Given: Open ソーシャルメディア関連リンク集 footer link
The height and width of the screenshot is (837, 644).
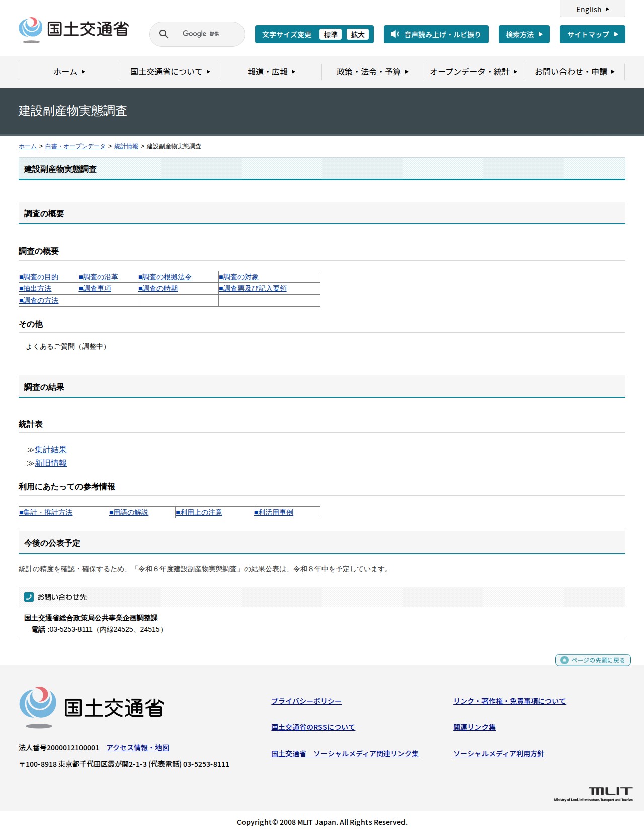Looking at the screenshot, I should click(x=345, y=754).
